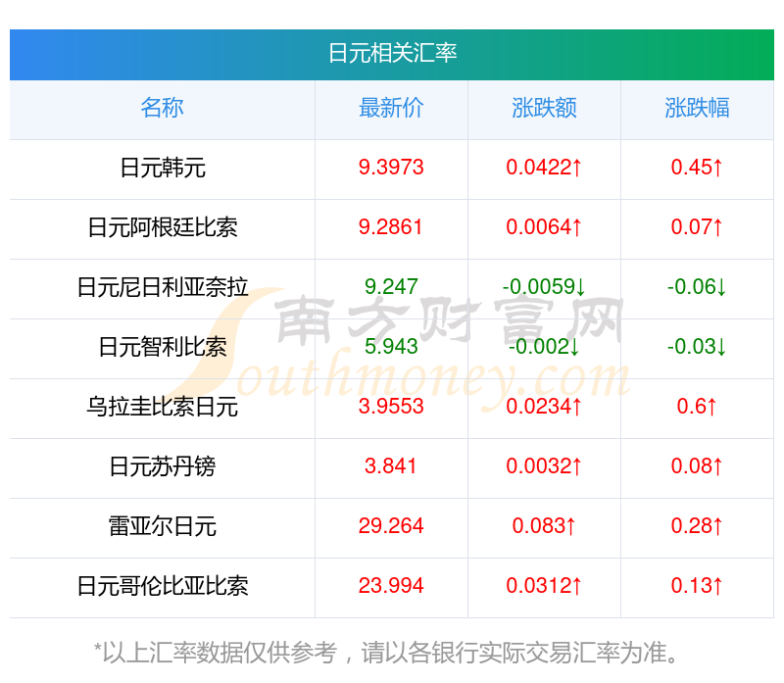Click change amount 0.0032↑

(544, 466)
